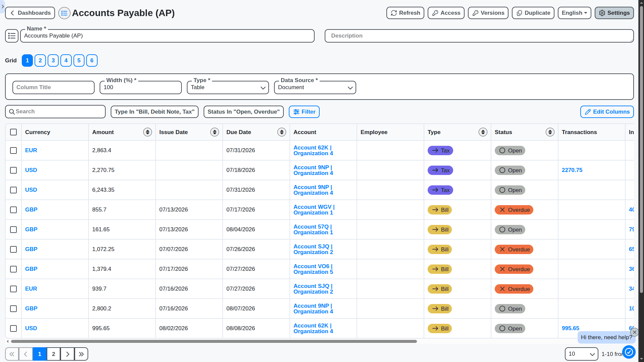644x362 pixels.
Task: Switch to grid tab 4
Action: (x=66, y=61)
